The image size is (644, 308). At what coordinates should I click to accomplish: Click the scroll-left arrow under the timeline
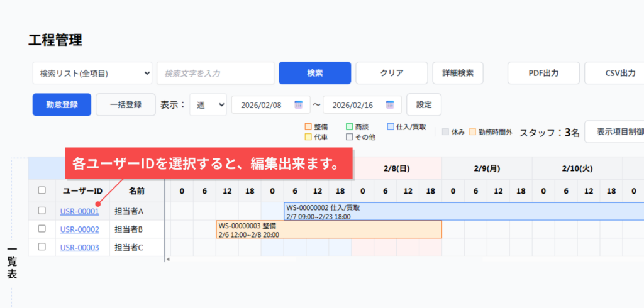167,259
